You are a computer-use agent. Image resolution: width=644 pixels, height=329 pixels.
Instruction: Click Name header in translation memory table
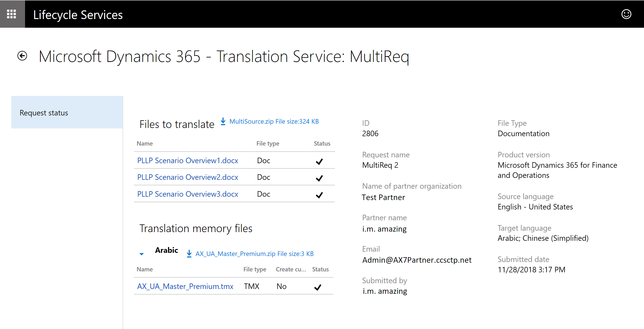[145, 269]
